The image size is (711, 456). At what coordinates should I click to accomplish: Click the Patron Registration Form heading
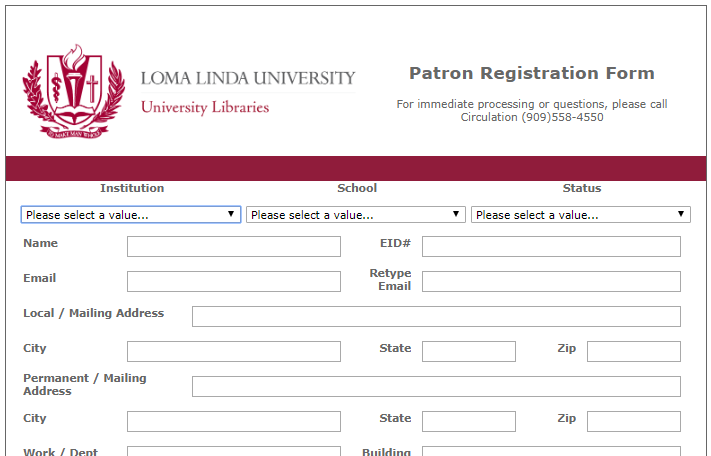point(531,73)
